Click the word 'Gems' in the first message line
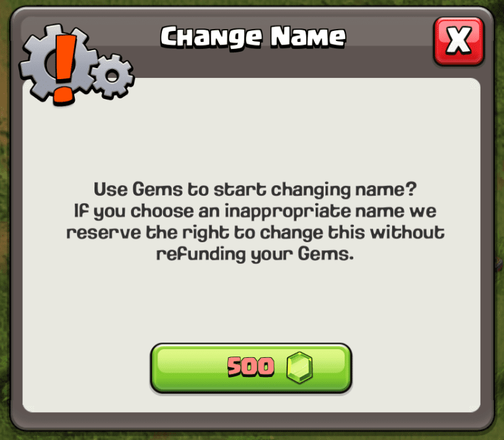 pyautogui.click(x=157, y=190)
